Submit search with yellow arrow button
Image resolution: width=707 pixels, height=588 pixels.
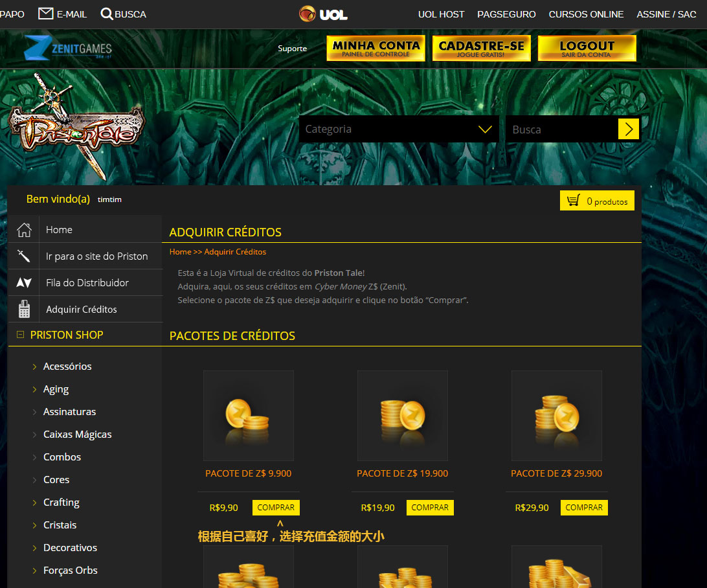coord(629,130)
